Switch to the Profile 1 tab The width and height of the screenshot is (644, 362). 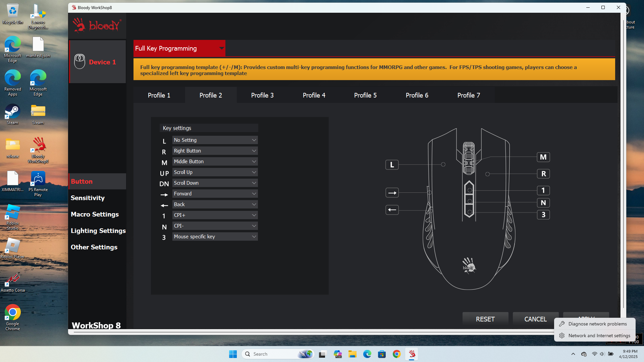point(159,95)
